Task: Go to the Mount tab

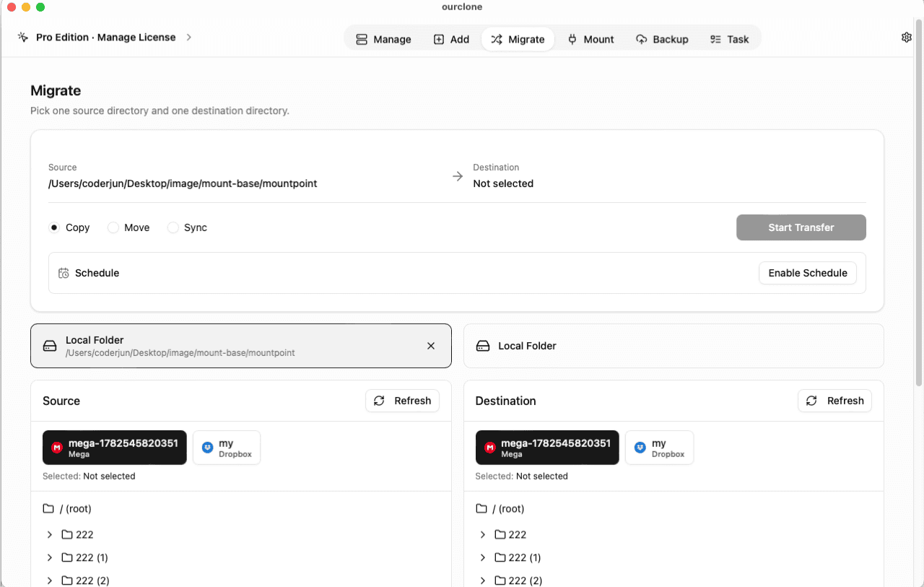Action: click(x=590, y=40)
